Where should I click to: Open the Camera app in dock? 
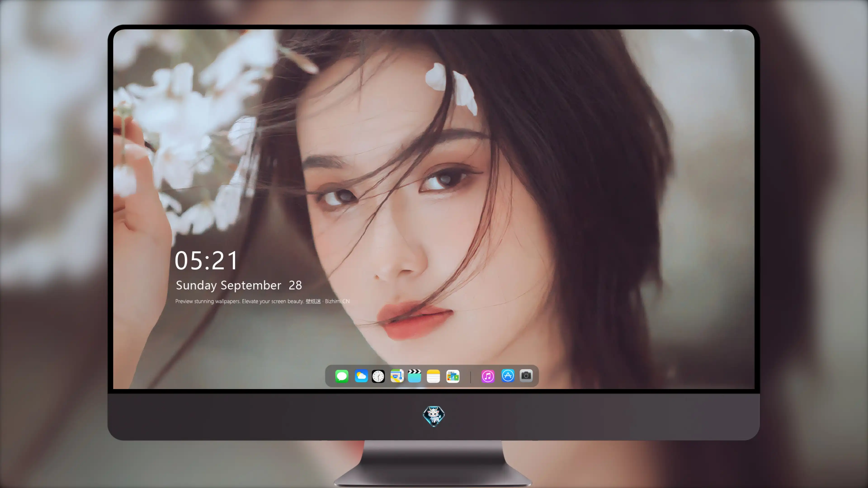(x=526, y=375)
